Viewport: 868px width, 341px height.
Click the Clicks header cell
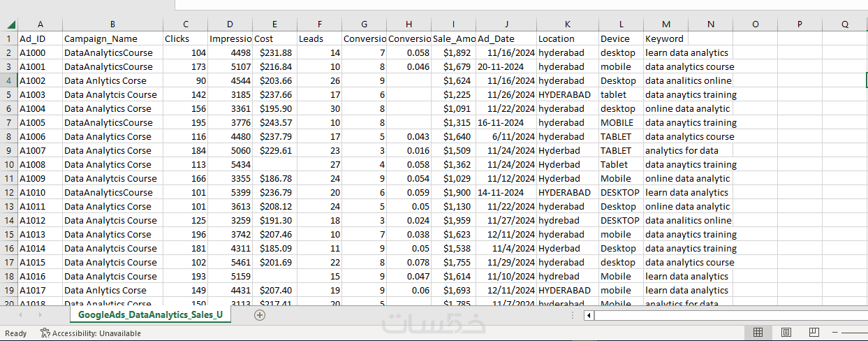coord(185,38)
